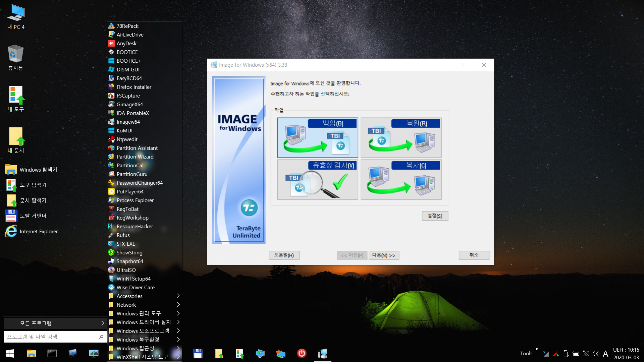Screen dimensions: 644x362
Task: Open BOOTICE menu entry
Action: coord(145,52)
